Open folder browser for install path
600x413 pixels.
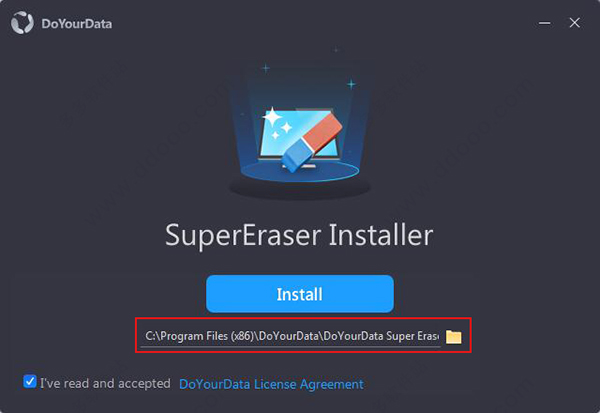(453, 336)
